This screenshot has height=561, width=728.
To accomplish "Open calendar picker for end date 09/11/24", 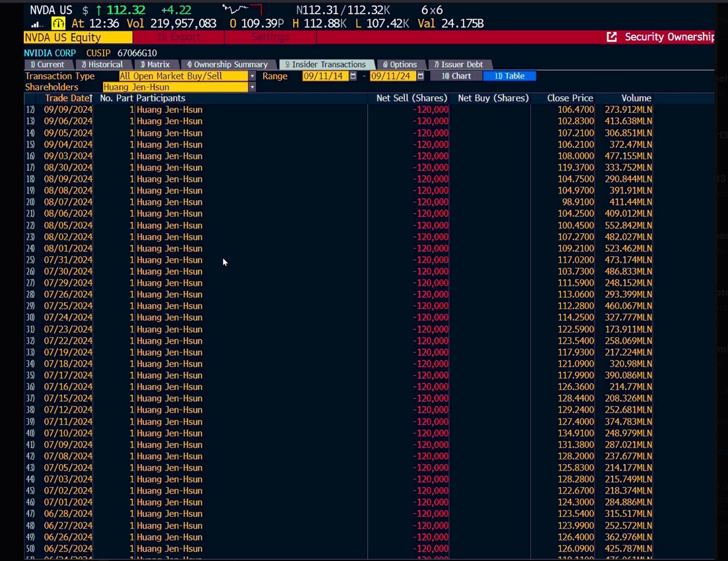I will (x=421, y=76).
